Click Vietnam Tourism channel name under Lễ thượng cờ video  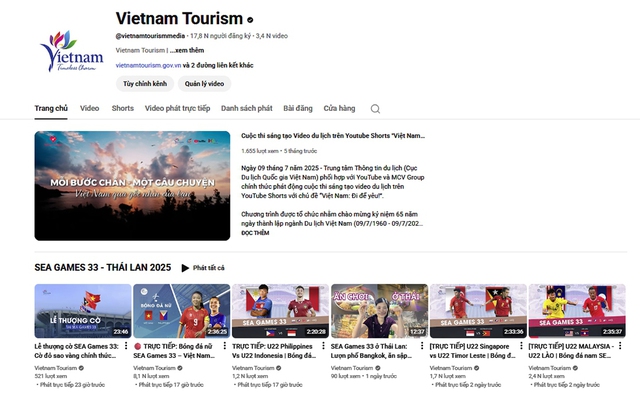pos(56,368)
